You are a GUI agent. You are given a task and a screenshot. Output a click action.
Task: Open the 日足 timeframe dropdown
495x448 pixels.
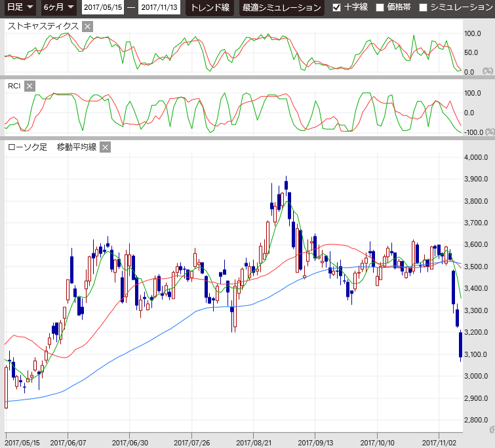pos(20,8)
